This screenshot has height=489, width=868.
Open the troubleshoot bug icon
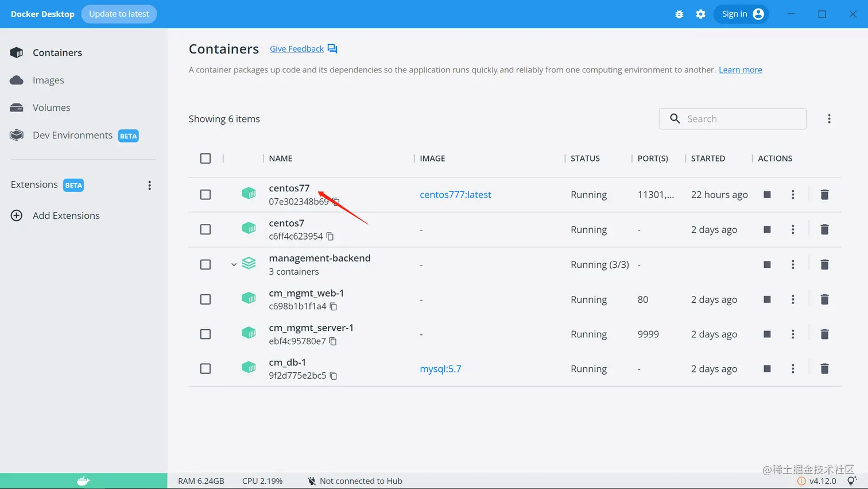(679, 14)
